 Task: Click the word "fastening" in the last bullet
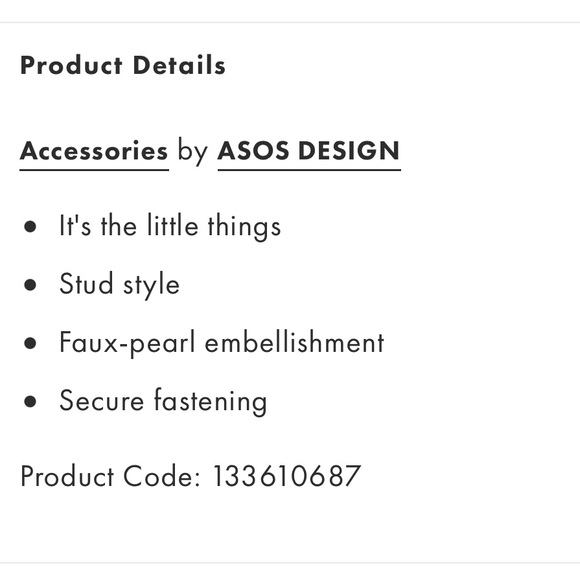tap(210, 402)
